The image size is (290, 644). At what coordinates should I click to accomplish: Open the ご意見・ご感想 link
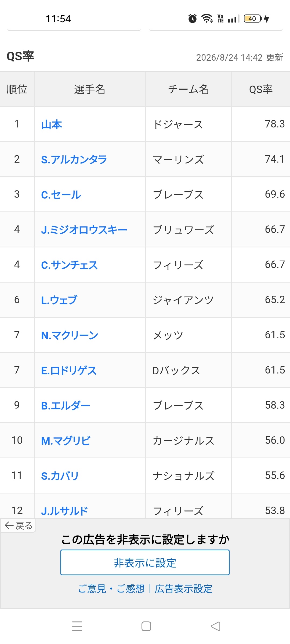pos(111,589)
